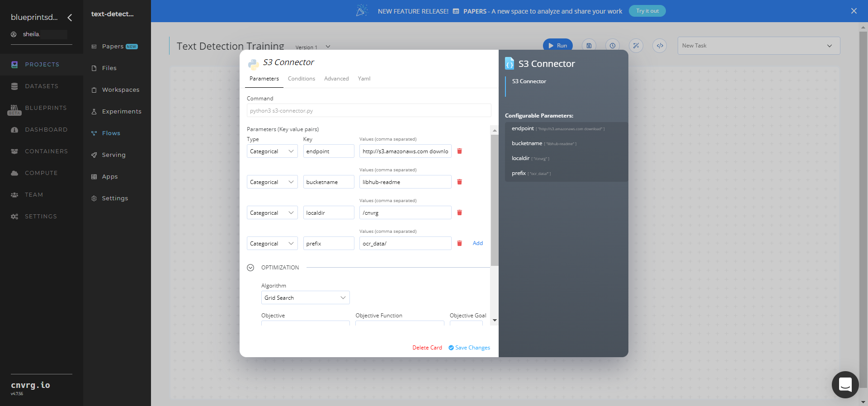
Task: Click Add parameter link
Action: 478,243
